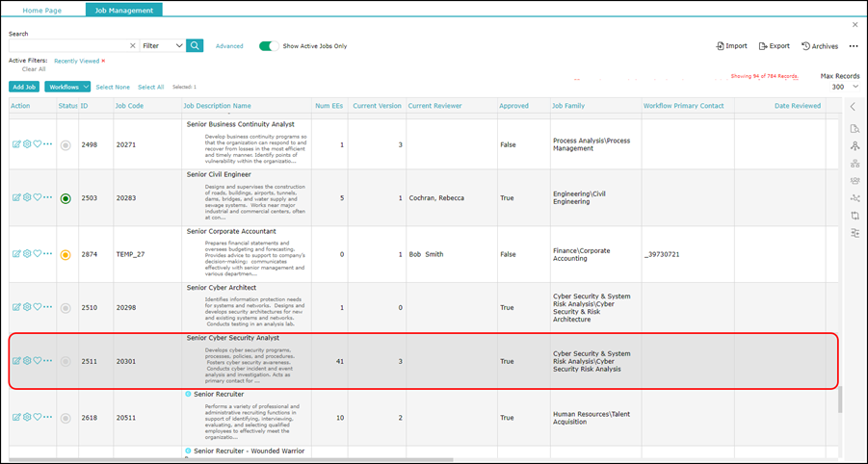This screenshot has height=464, width=868.
Task: Click the search magnifier button
Action: 195,45
